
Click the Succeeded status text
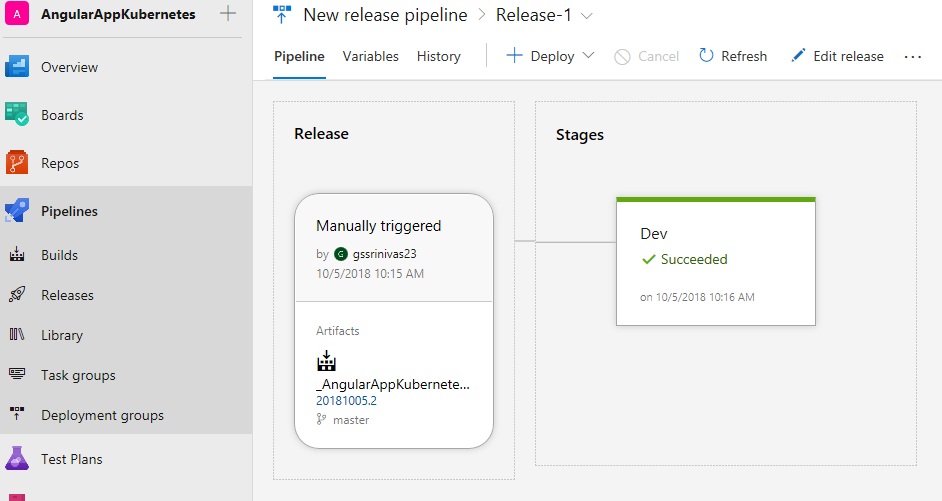click(x=694, y=260)
